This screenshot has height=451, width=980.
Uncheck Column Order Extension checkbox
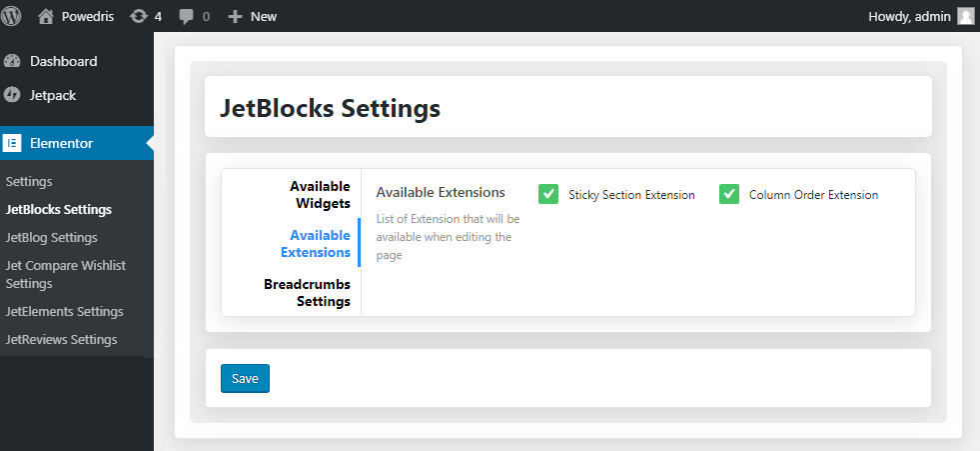[x=729, y=195]
